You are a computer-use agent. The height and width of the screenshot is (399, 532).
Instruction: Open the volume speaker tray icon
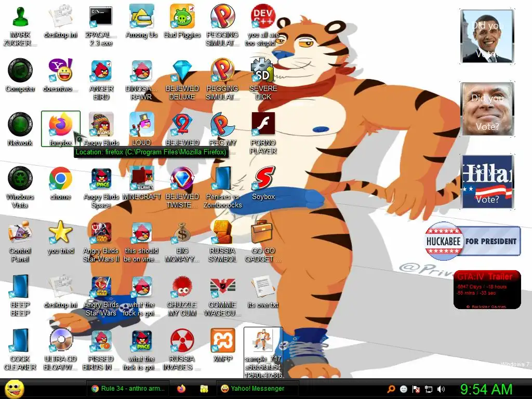441,389
